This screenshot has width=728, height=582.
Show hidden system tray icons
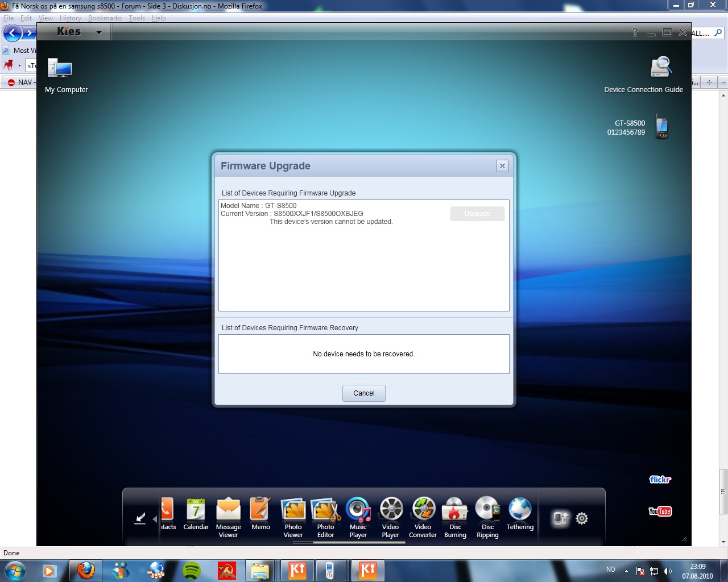[x=626, y=571]
